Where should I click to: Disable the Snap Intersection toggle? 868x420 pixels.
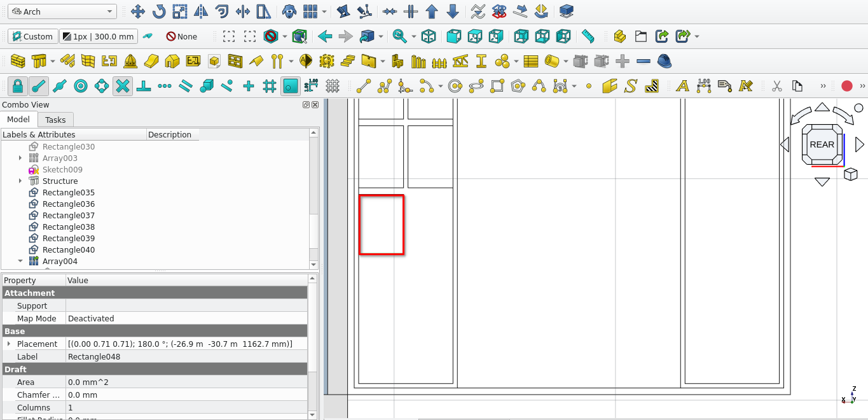123,86
